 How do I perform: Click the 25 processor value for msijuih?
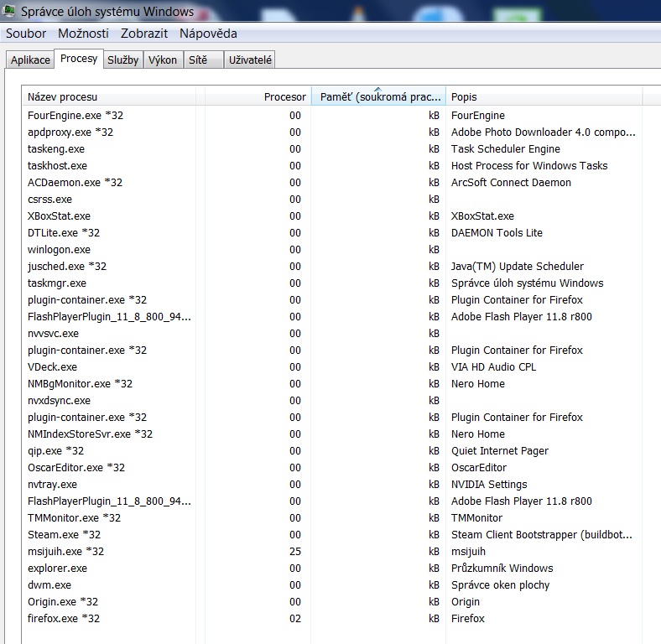point(295,552)
